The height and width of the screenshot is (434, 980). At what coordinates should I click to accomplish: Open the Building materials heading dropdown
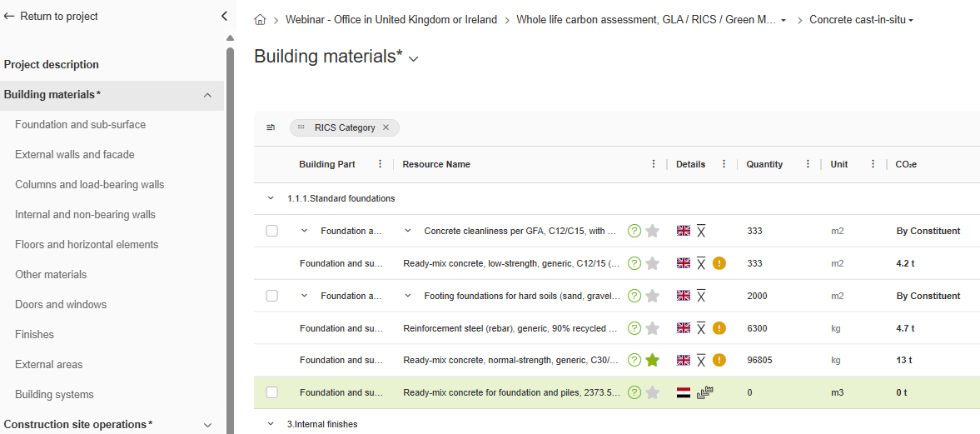(414, 58)
